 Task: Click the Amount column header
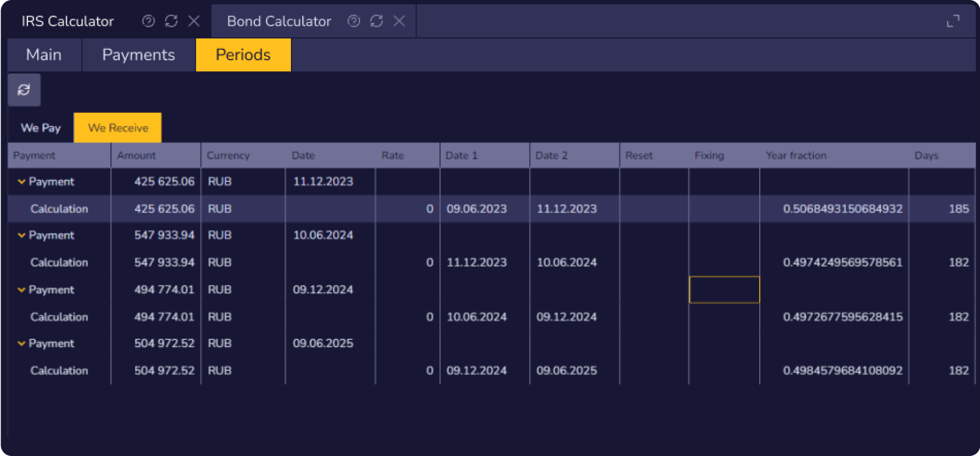pyautogui.click(x=136, y=156)
